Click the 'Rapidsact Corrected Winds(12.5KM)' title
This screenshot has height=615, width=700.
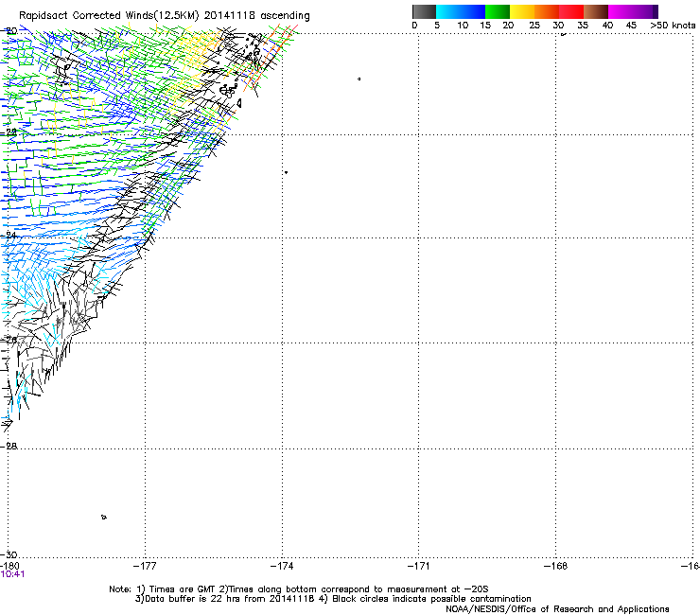pos(109,16)
